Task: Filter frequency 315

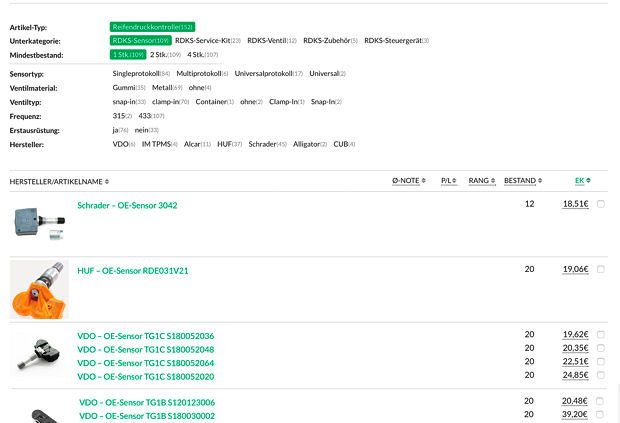Action: point(122,116)
